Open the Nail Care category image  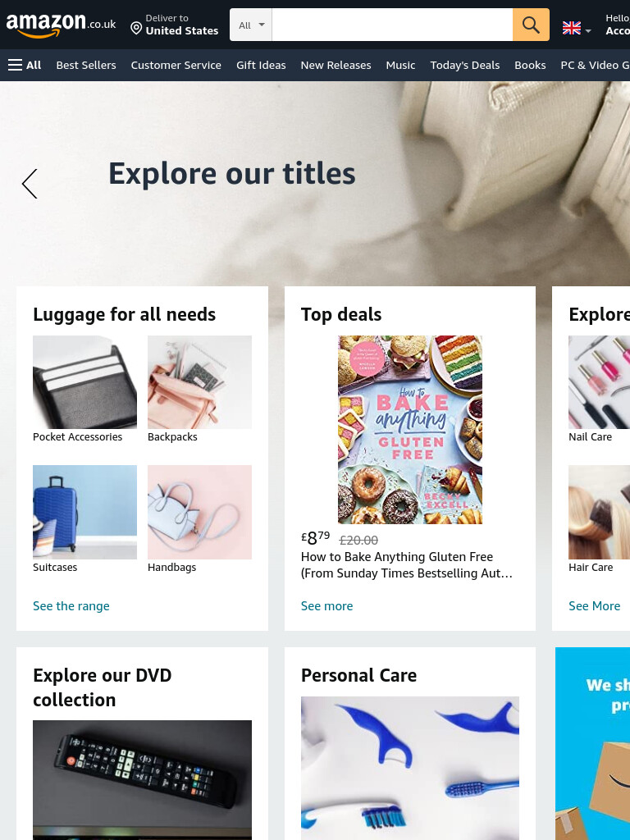tap(599, 382)
